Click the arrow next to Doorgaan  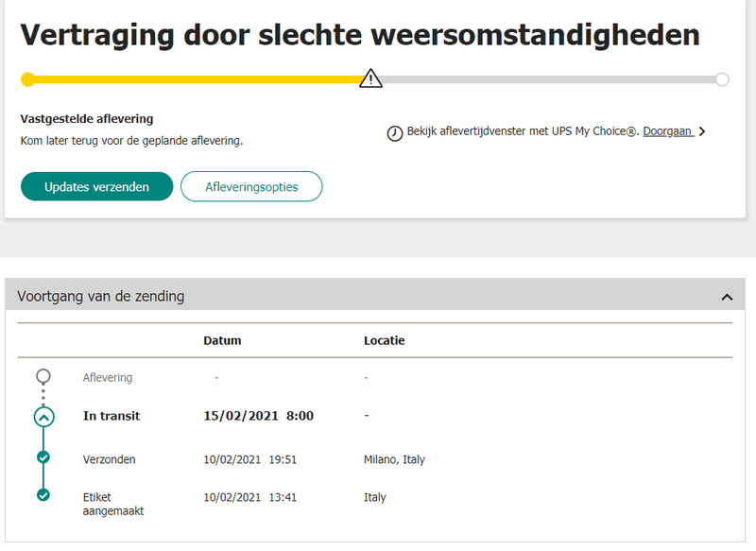point(702,132)
